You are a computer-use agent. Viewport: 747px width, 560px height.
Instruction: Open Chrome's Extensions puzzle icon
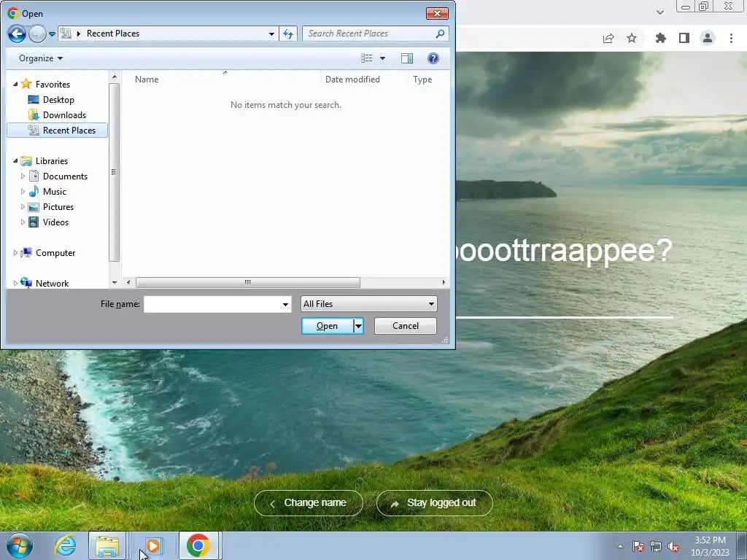pyautogui.click(x=661, y=38)
